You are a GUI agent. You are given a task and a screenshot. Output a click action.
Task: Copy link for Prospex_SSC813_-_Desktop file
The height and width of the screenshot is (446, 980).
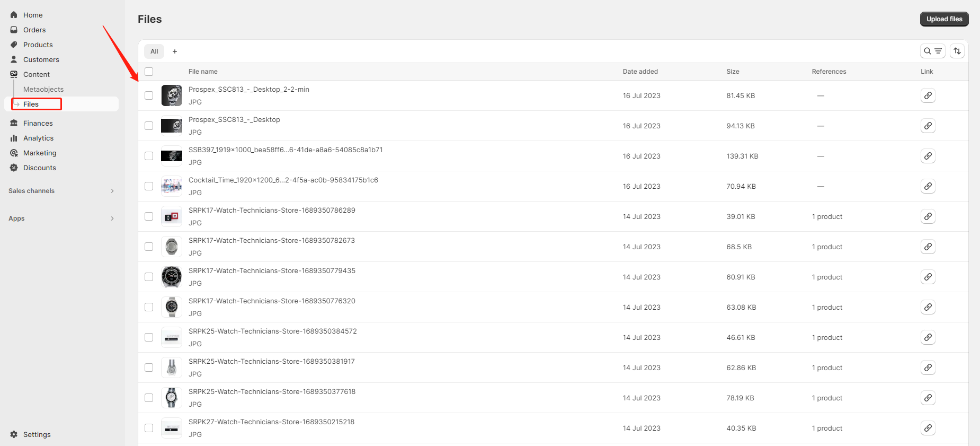click(x=928, y=126)
